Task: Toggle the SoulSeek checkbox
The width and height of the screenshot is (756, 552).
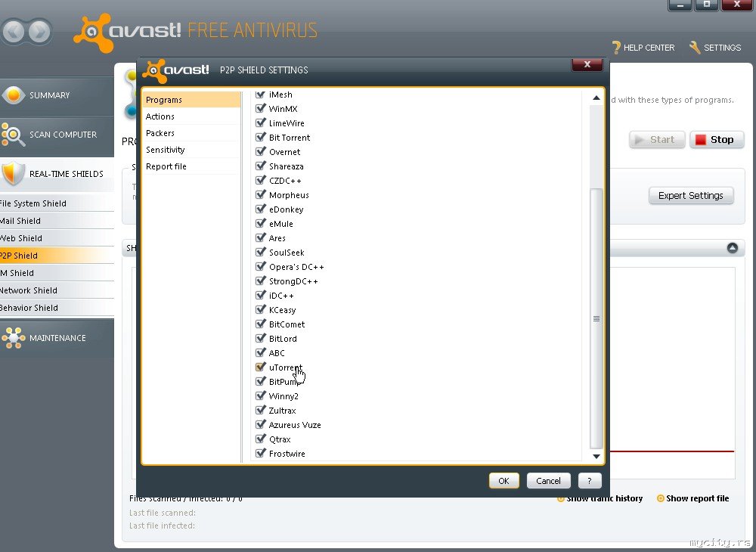Action: tap(261, 252)
